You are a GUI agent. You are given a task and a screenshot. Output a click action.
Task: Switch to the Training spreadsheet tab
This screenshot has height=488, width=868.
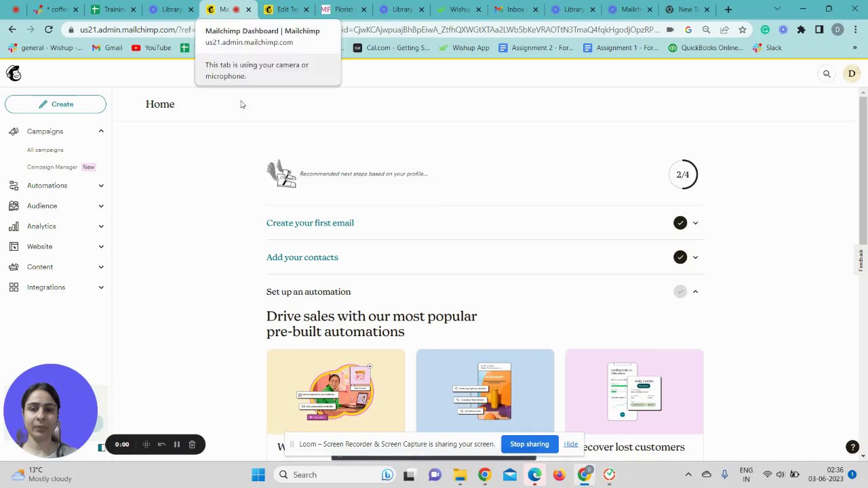tap(114, 9)
